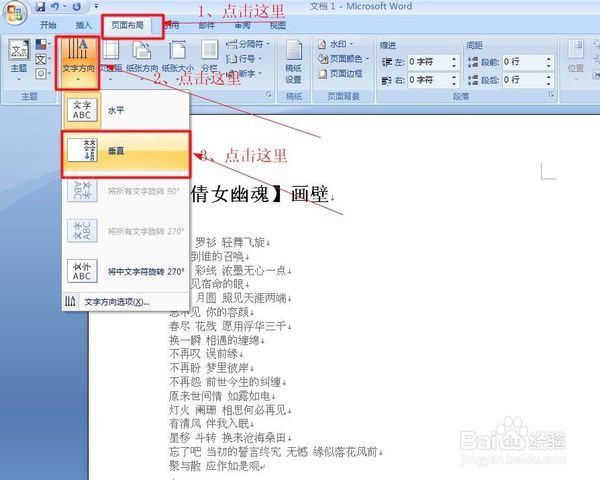600x480 pixels.
Task: Select the 页面布局 tab
Action: tap(127, 25)
